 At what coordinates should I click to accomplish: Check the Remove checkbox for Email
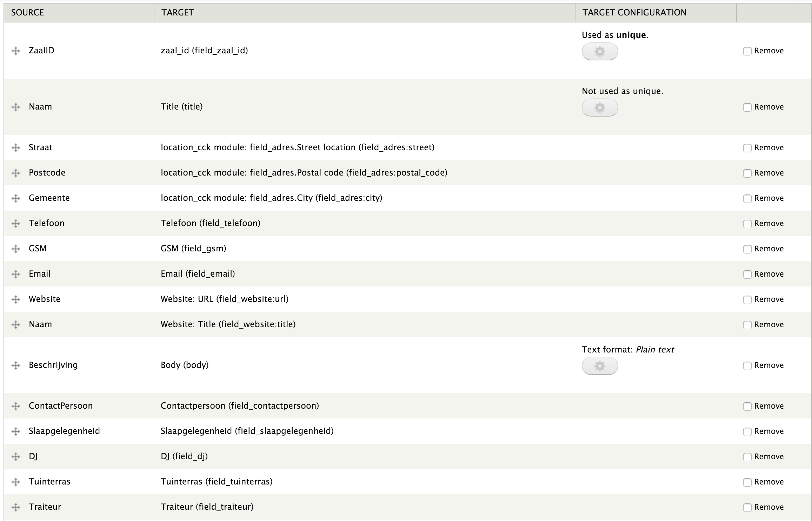click(x=747, y=269)
